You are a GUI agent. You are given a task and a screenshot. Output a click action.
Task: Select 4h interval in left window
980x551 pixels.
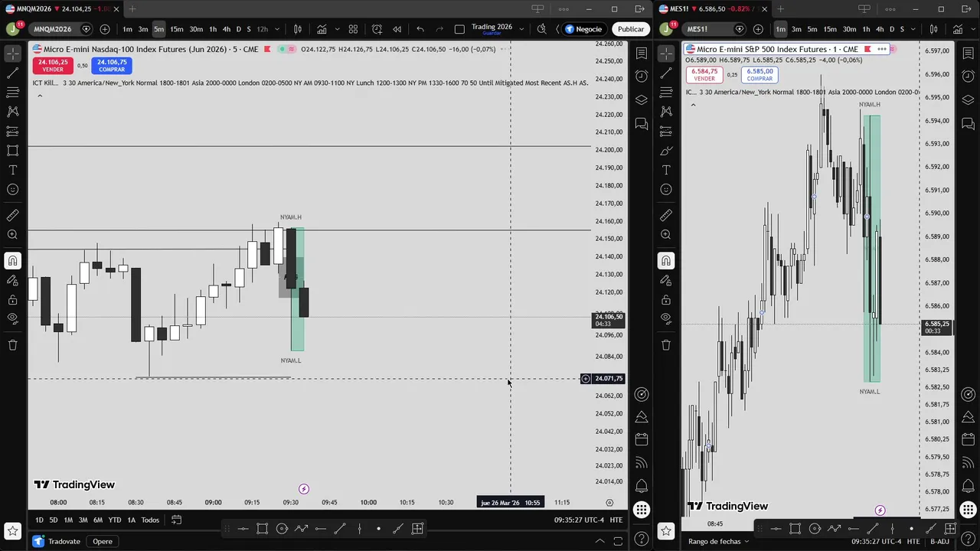226,29
